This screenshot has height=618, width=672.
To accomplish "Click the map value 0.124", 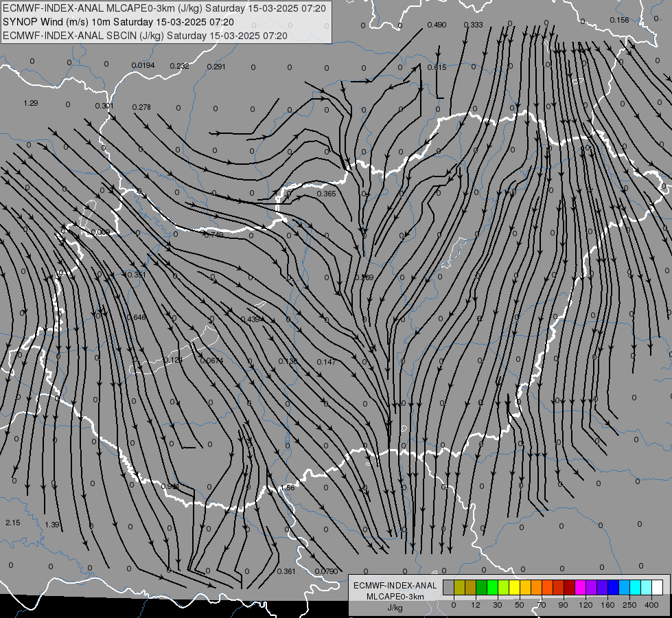I will (173, 360).
